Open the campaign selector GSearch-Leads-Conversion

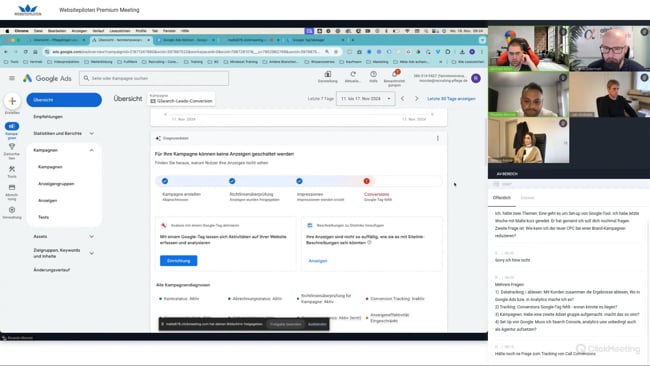point(181,99)
